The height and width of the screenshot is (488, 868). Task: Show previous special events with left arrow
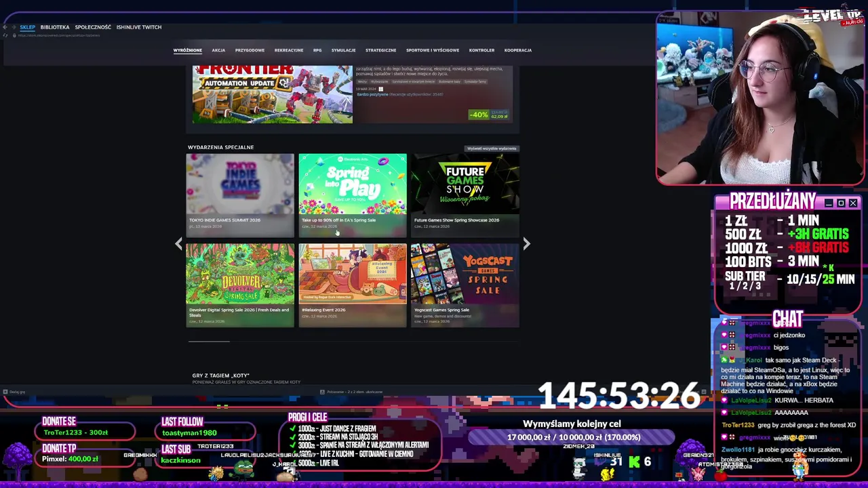point(179,243)
